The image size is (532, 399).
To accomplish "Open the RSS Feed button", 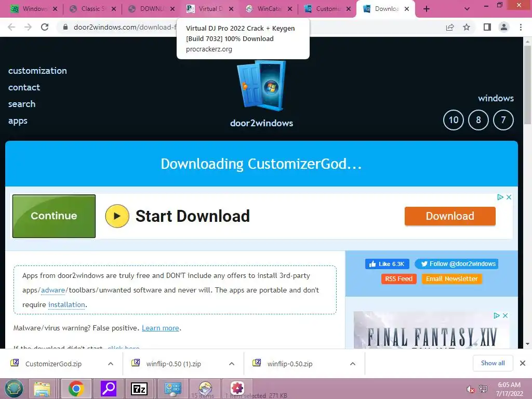I will pos(398,278).
